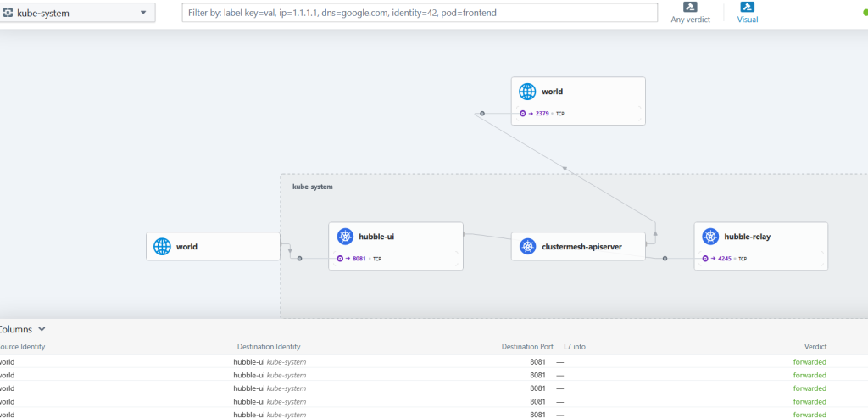
Task: Click the first row forwarded verdict
Action: [x=810, y=362]
